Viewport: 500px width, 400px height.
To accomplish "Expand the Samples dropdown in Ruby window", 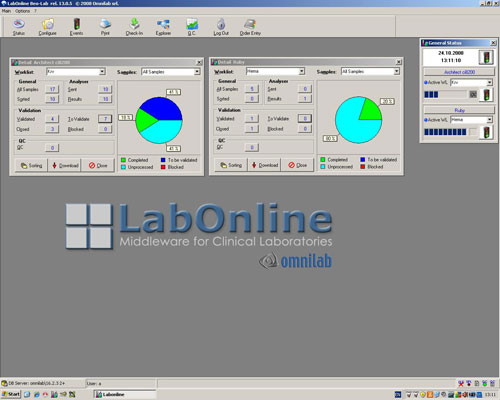I will coord(396,71).
